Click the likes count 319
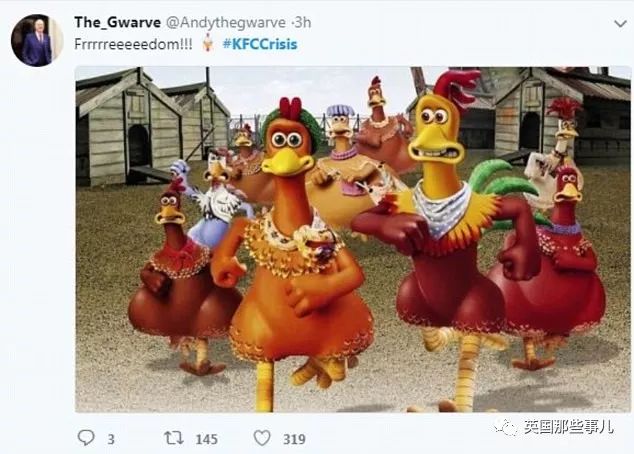 click(294, 439)
